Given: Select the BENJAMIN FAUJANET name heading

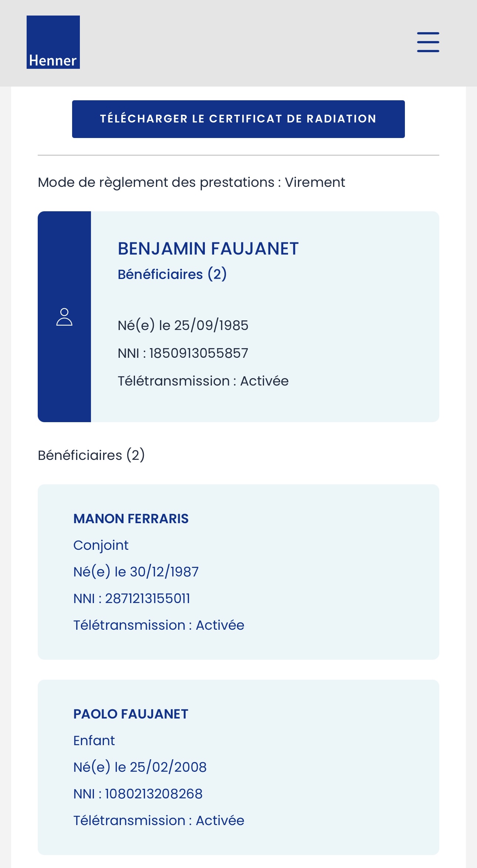Looking at the screenshot, I should pyautogui.click(x=208, y=249).
